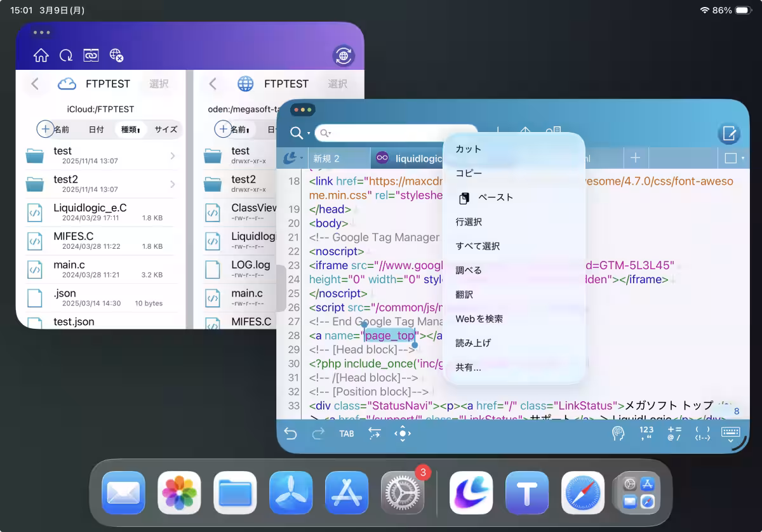This screenshot has height=532, width=762.
Task: Tap the new document compose icon
Action: pyautogui.click(x=729, y=134)
